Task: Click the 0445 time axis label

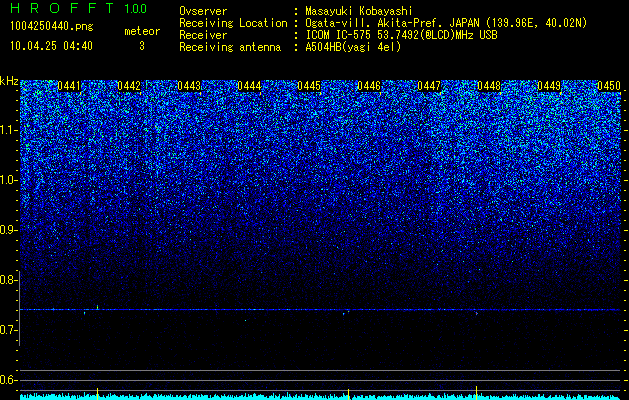Action: (309, 86)
